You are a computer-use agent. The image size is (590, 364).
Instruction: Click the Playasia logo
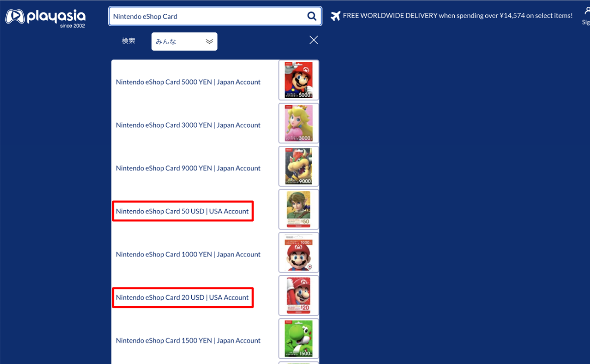click(x=45, y=17)
